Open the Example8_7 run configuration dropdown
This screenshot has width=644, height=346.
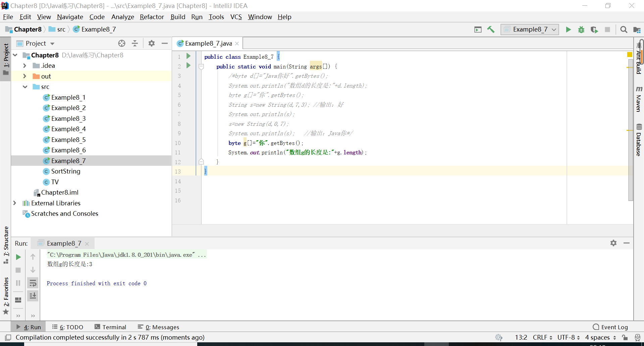530,30
